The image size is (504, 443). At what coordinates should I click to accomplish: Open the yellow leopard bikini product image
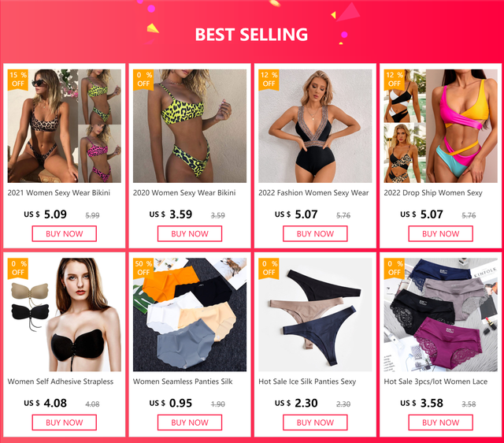click(190, 126)
